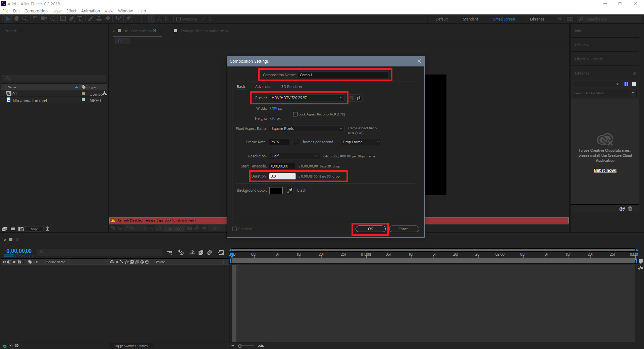This screenshot has height=349, width=644.
Task: Pick background color with the eyedropper
Action: (x=290, y=191)
